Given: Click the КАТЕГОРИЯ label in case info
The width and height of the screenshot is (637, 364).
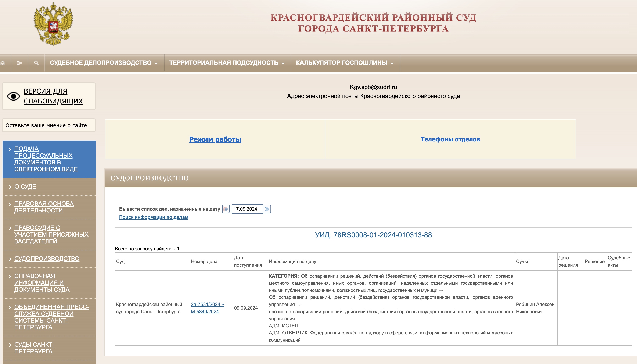Looking at the screenshot, I should 284,276.
